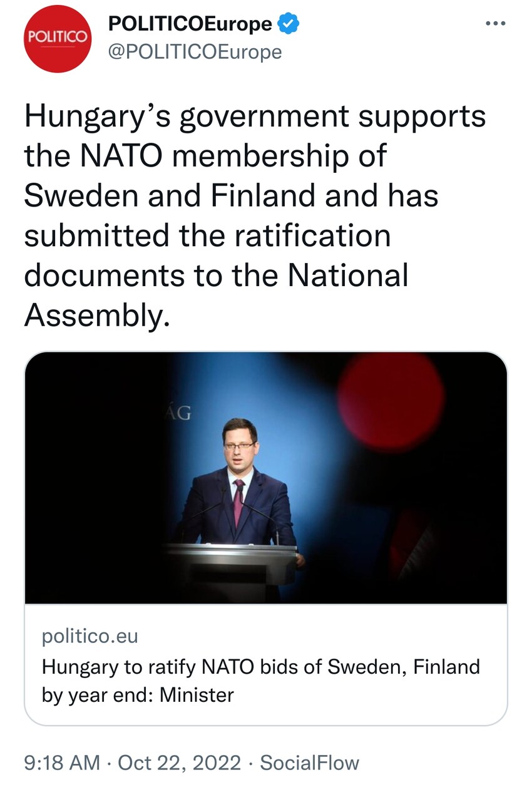
Task: Open the POLITICO red profile avatar
Action: tap(58, 39)
